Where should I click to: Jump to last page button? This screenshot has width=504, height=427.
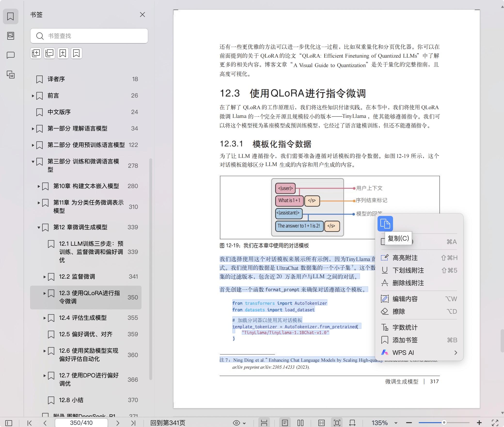[133, 423]
